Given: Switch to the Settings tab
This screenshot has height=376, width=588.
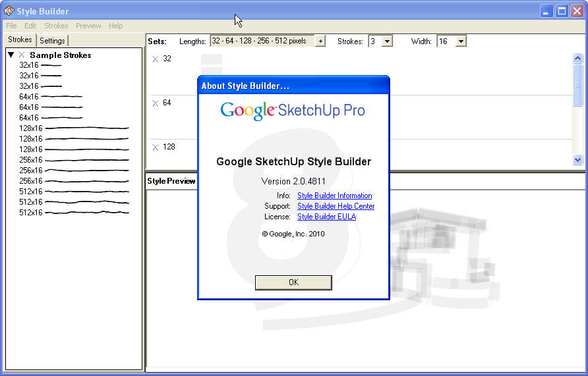Looking at the screenshot, I should pyautogui.click(x=52, y=40).
